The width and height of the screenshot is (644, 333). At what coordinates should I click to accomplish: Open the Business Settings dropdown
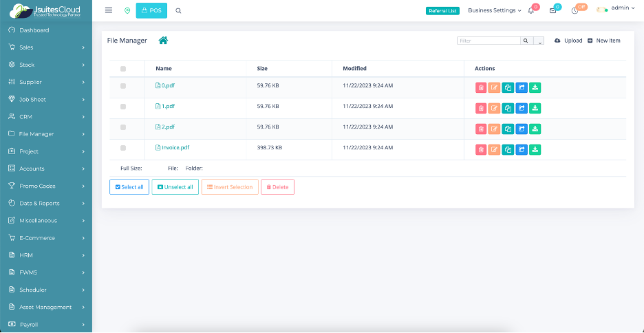494,10
